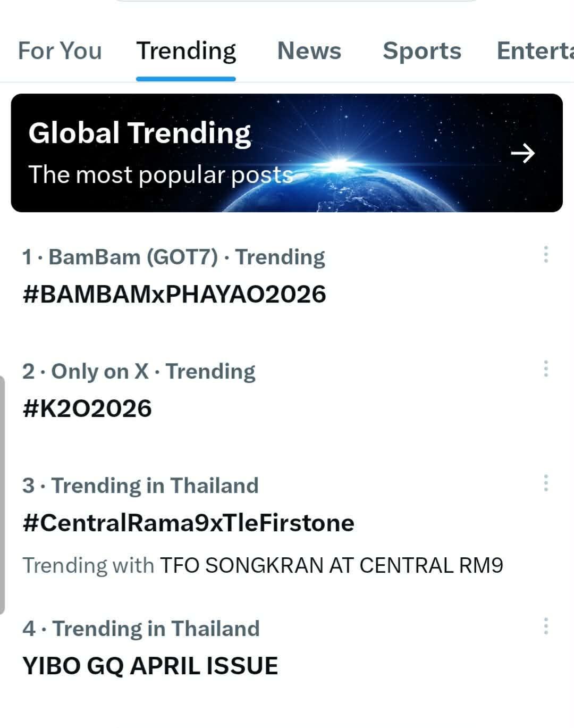Open more options for #K2O2026 trend
The height and width of the screenshot is (728, 574).
[x=545, y=369]
